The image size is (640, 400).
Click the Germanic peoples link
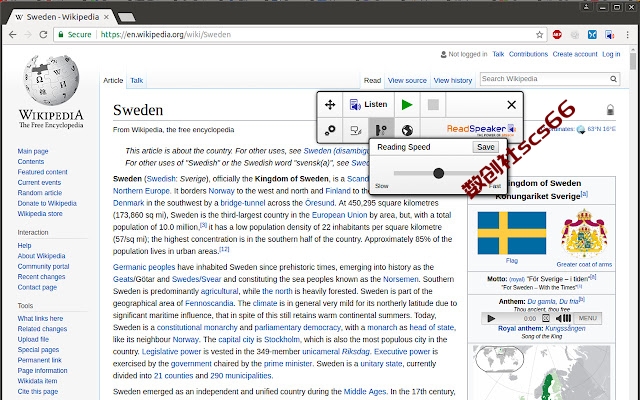(144, 267)
